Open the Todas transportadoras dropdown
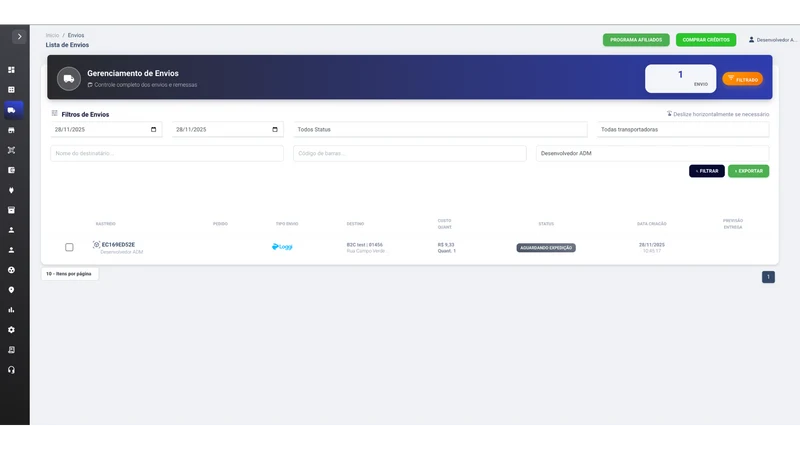 pos(683,130)
